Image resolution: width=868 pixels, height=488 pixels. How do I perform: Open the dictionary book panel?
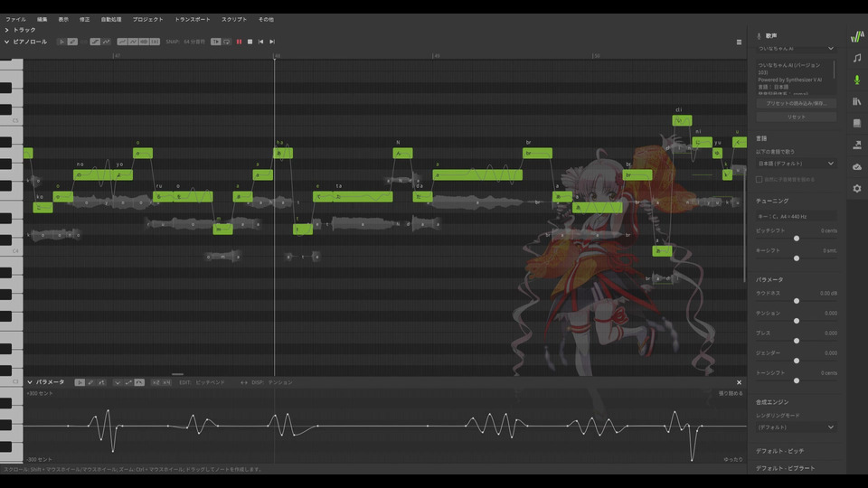857,123
